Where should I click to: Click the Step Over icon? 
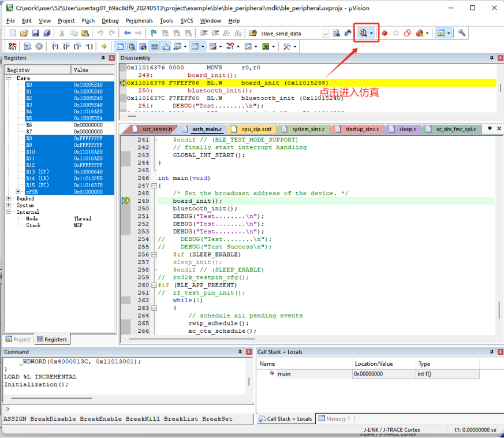click(66, 46)
